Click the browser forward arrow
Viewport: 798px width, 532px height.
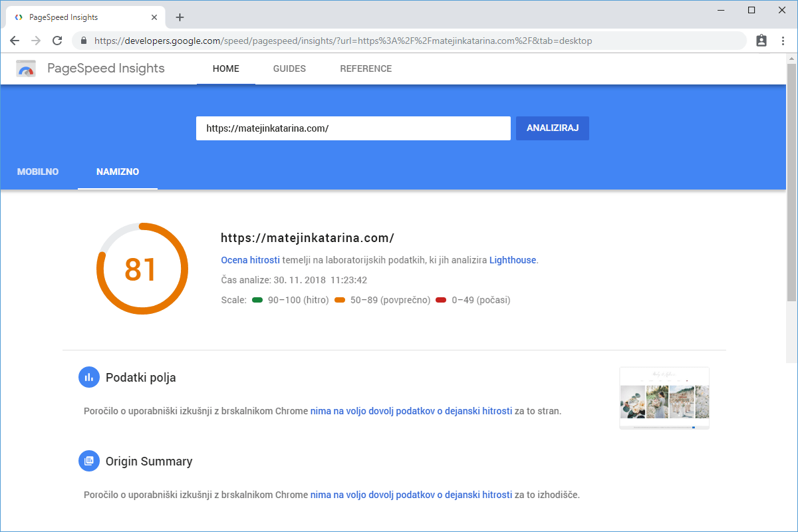(x=36, y=41)
